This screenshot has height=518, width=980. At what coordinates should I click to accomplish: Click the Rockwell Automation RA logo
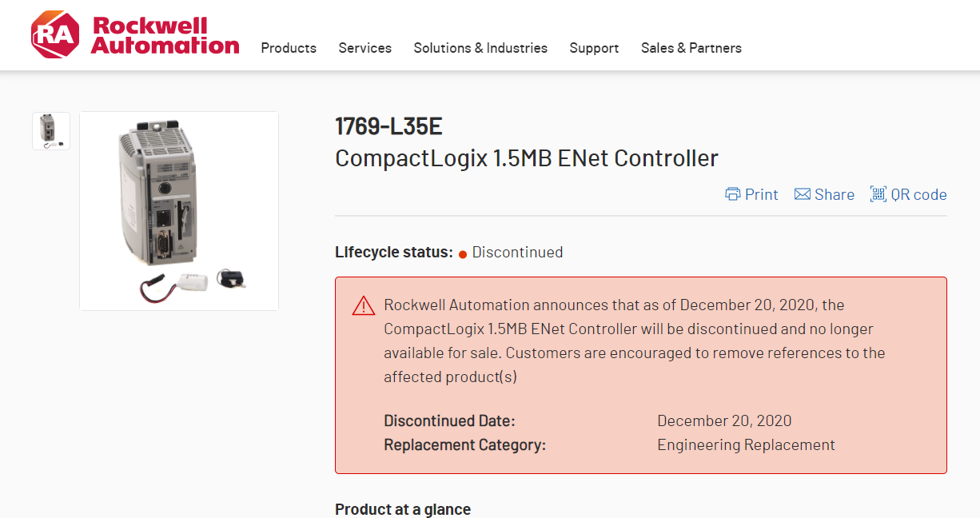[55, 34]
